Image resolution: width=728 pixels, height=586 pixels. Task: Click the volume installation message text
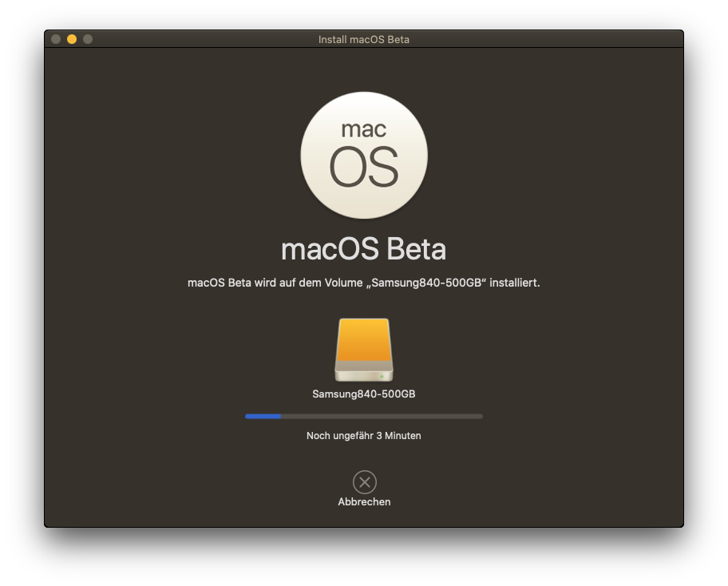point(364,283)
